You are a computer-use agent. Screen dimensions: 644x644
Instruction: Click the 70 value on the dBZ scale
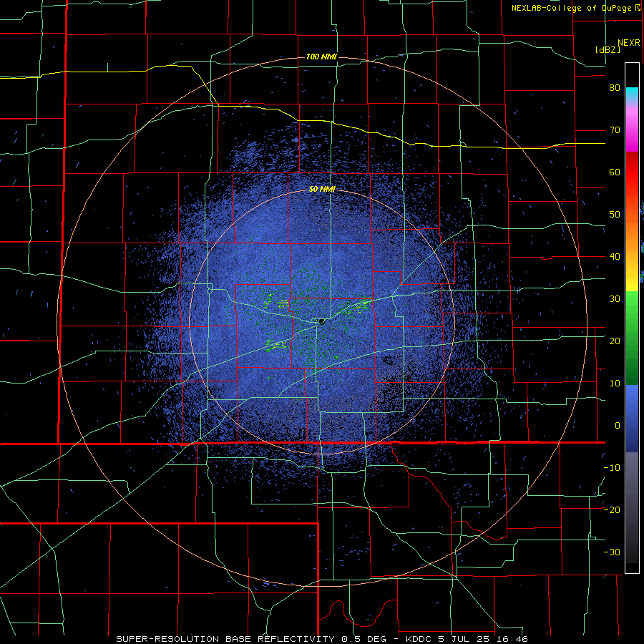615,130
